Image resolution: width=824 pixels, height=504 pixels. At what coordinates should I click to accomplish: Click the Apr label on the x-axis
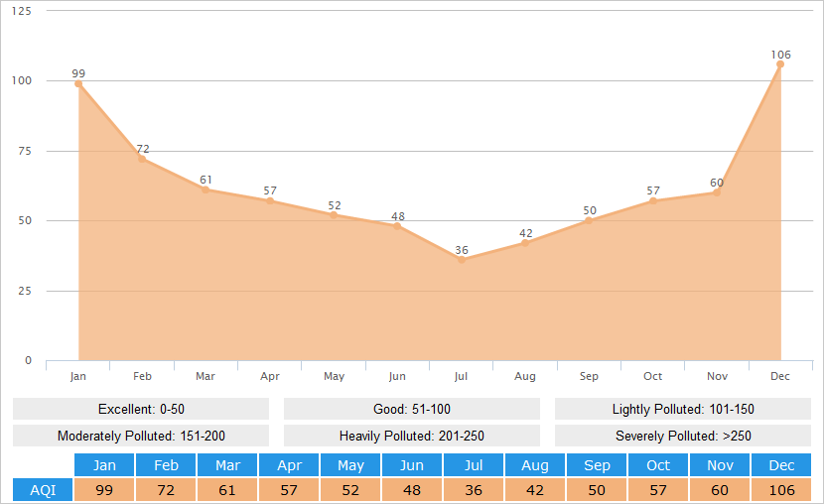point(270,376)
